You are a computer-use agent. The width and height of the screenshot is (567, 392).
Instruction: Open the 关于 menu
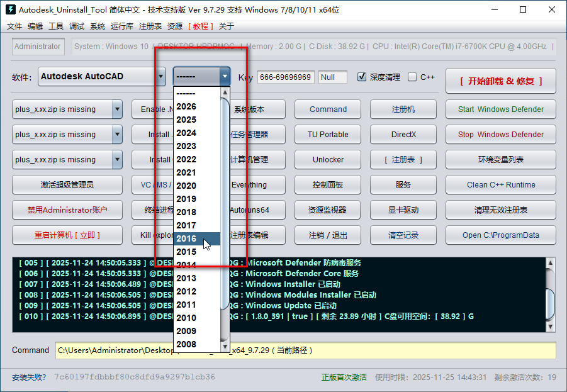click(x=227, y=26)
